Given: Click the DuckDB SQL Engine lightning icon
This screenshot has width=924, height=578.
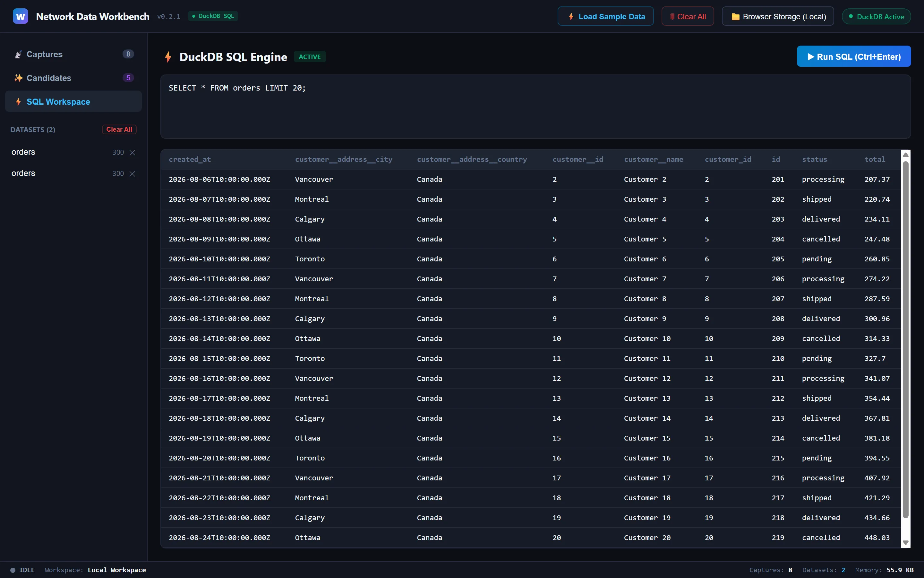Looking at the screenshot, I should point(168,57).
